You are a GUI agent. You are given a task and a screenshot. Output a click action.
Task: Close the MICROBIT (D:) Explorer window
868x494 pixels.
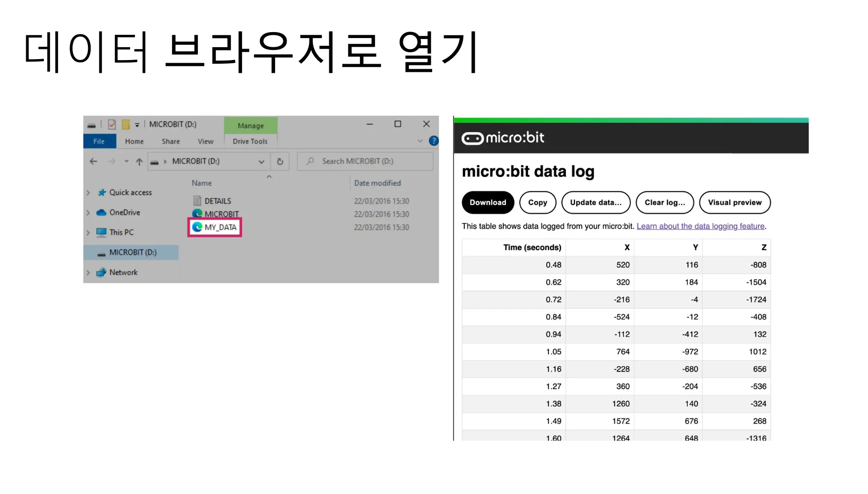tap(426, 124)
